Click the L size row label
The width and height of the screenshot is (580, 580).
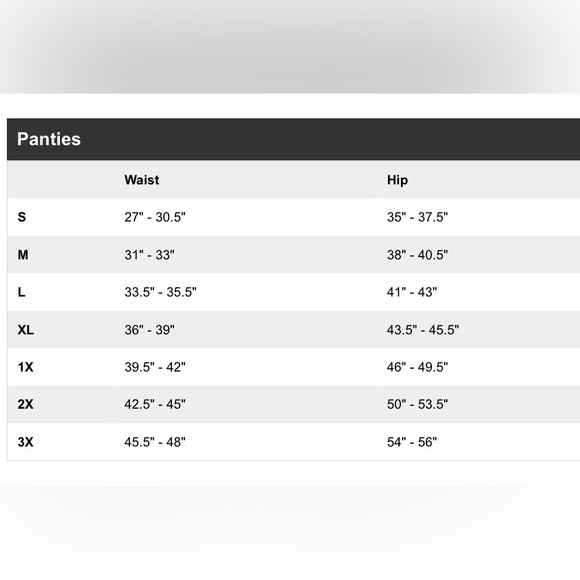[21, 292]
